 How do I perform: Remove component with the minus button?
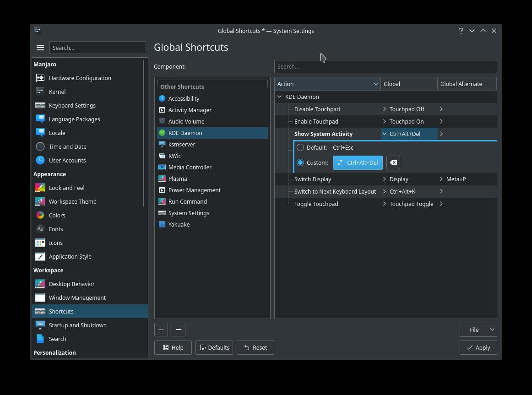(179, 330)
